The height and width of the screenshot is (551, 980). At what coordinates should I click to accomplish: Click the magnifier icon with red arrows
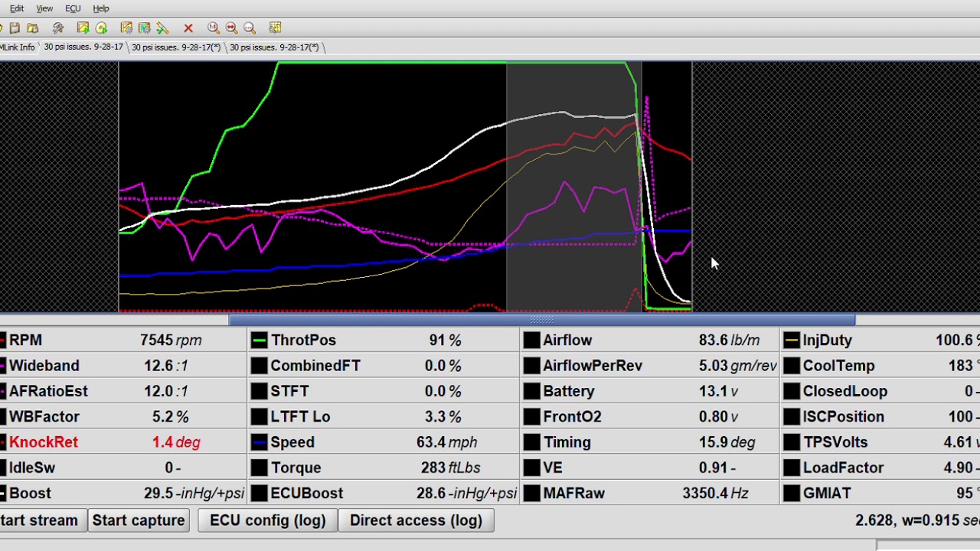[x=231, y=28]
